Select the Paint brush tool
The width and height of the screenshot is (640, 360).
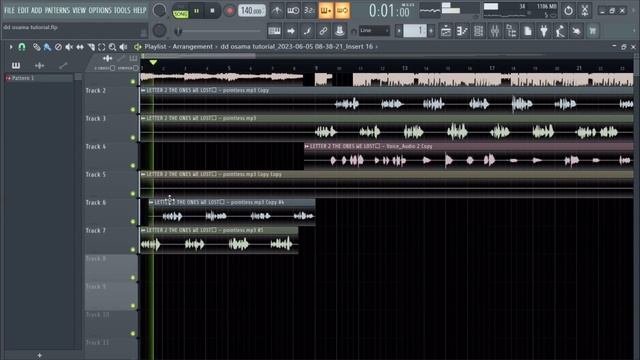tap(47, 47)
